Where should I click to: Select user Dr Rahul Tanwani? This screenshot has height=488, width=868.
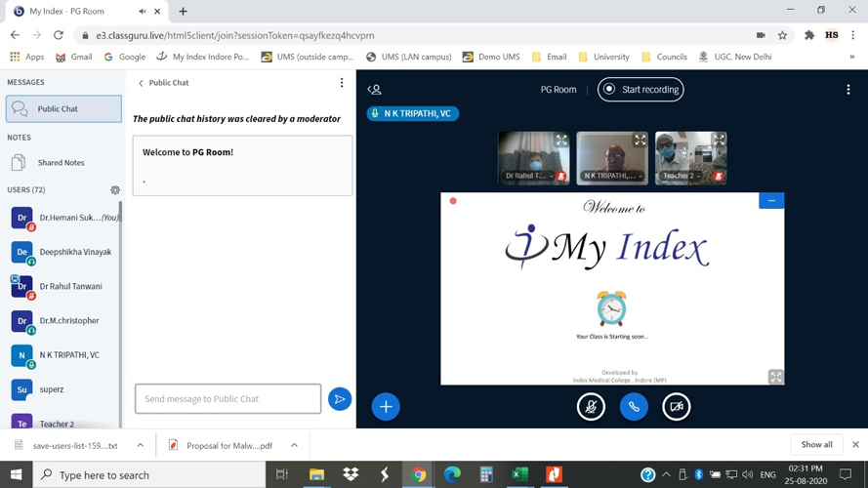coord(63,287)
